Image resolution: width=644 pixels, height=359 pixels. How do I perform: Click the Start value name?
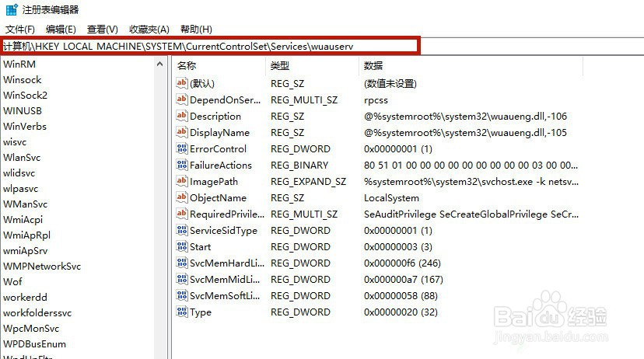click(201, 247)
